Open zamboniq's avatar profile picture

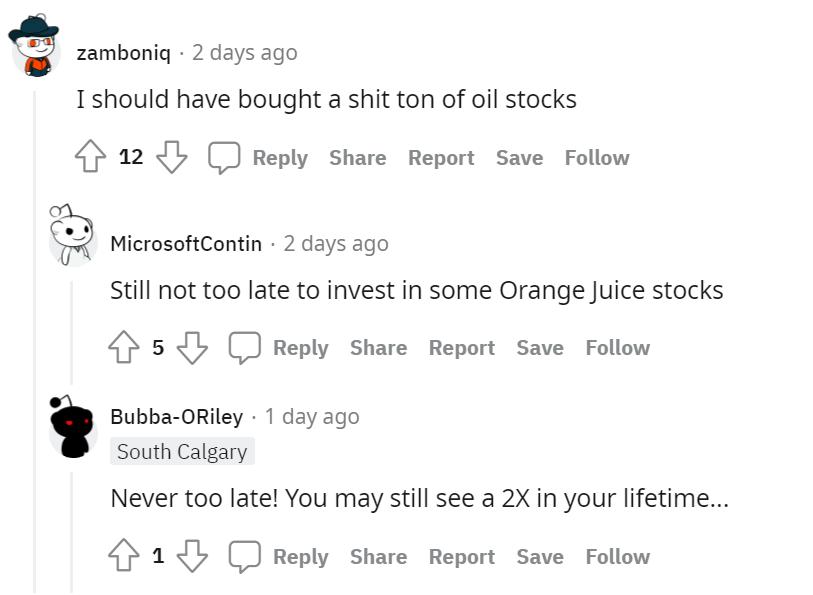[x=36, y=46]
